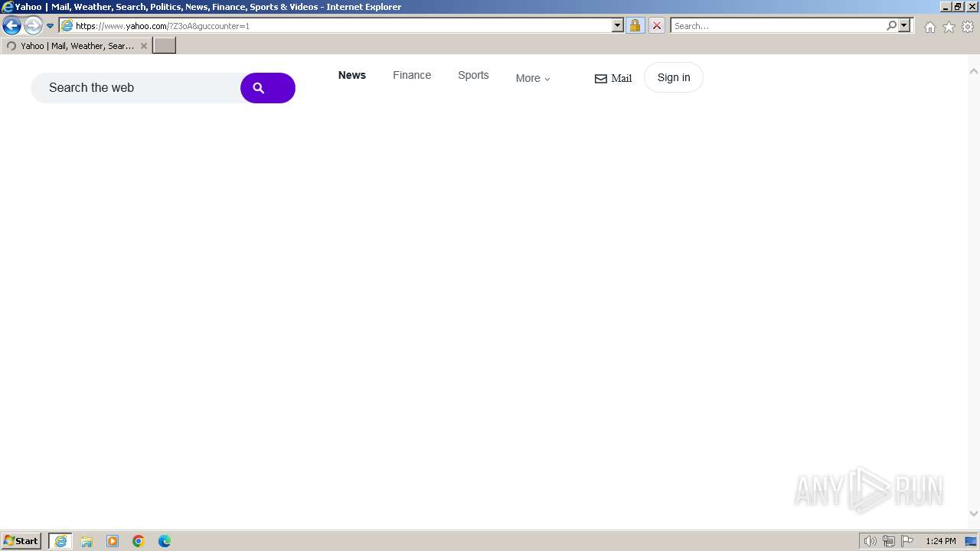
Task: Click the purple Yahoo search button
Action: (268, 88)
